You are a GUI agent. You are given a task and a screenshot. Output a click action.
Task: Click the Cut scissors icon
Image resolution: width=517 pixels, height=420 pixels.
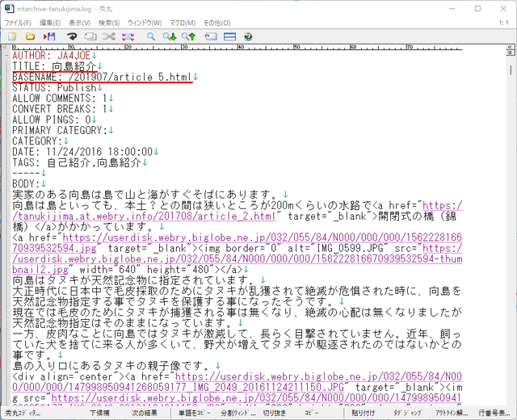click(x=109, y=36)
